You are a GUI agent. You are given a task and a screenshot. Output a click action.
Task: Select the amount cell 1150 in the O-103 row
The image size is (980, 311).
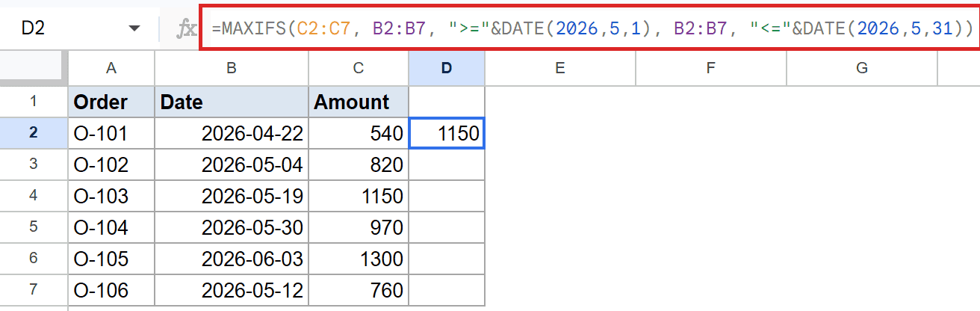(359, 196)
